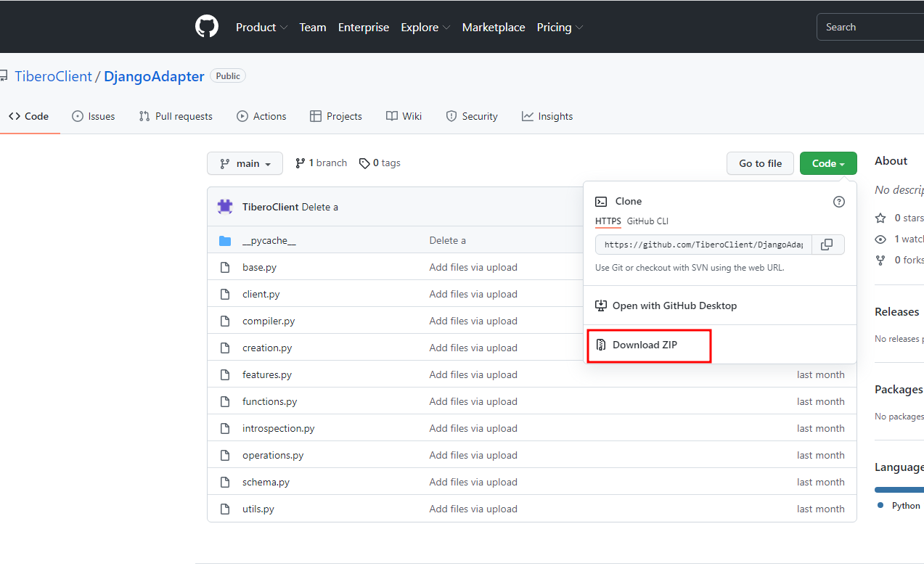Click the tag icon beside 0 tags
The height and width of the screenshot is (574, 924).
click(364, 163)
